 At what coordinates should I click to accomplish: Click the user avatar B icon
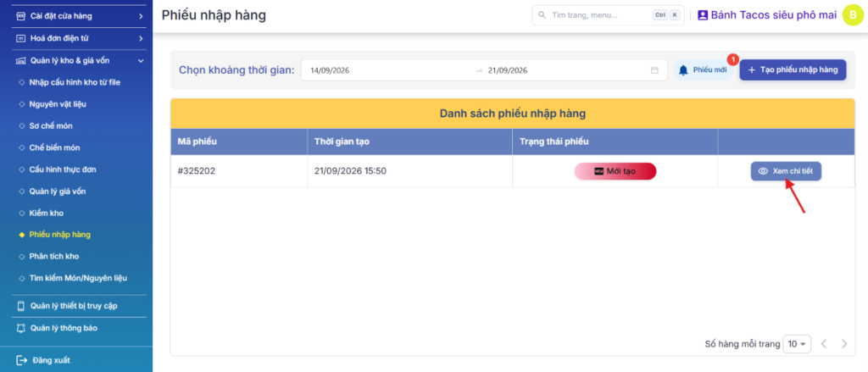click(853, 15)
